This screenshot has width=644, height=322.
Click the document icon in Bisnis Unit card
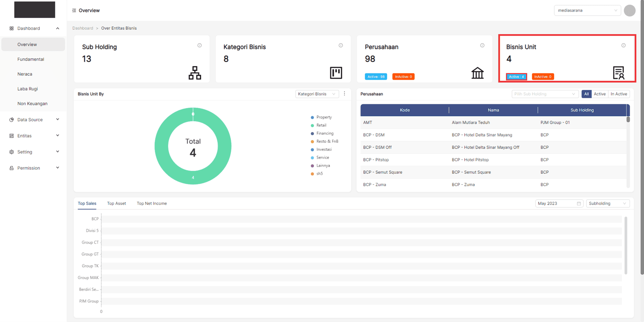point(619,73)
